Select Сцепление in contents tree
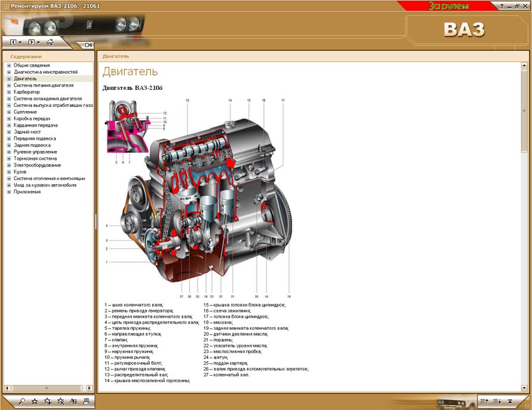 (x=25, y=112)
